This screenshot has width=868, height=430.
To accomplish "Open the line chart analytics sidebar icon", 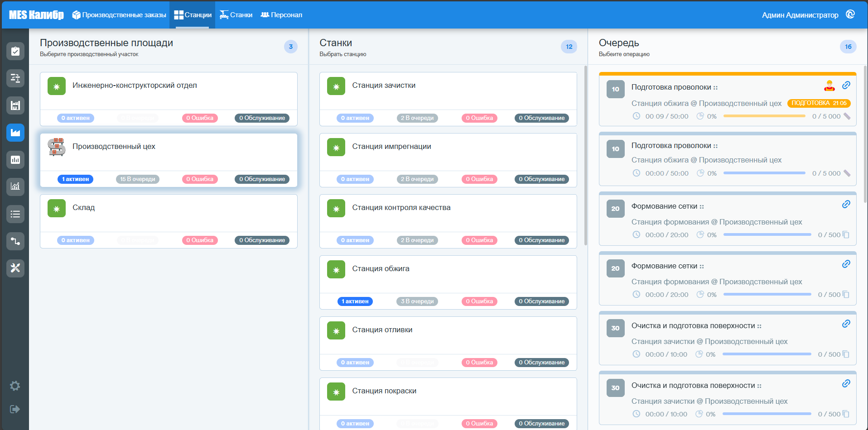I will pos(15,186).
